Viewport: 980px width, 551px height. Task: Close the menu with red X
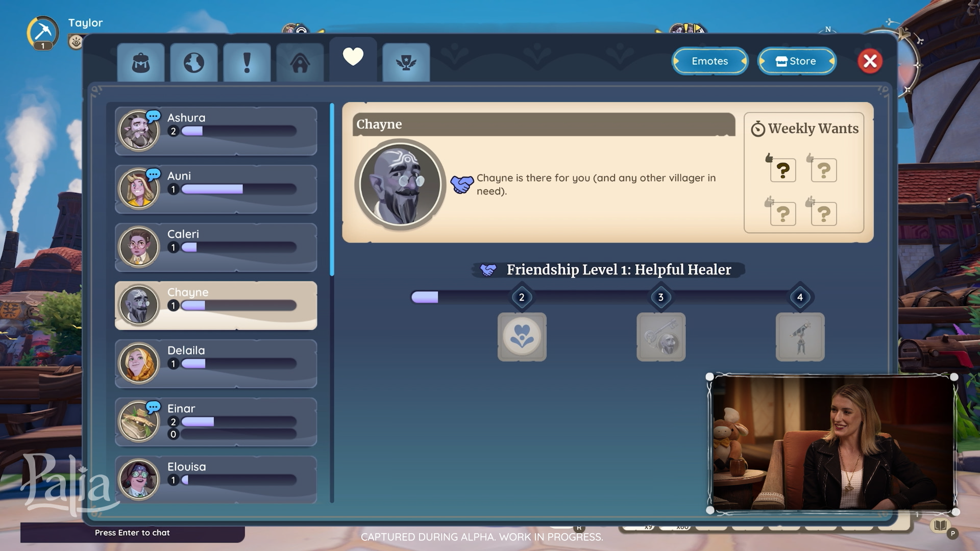click(870, 61)
